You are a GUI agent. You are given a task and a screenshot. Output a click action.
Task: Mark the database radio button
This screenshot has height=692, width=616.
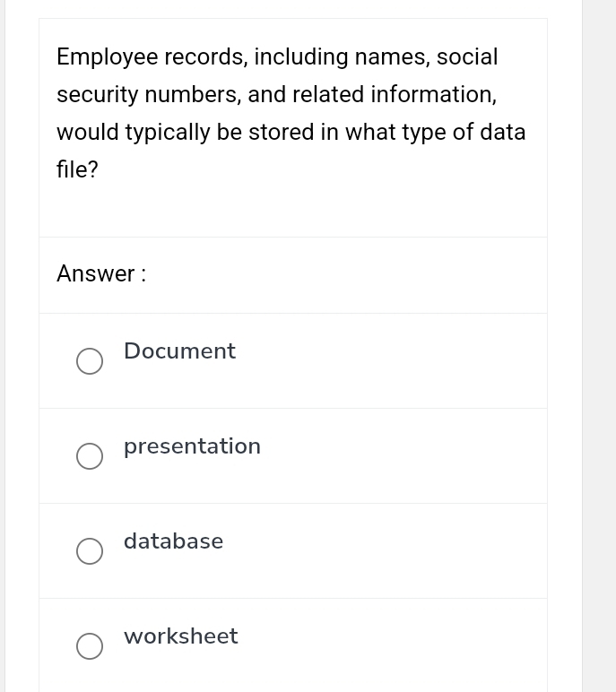pos(90,551)
